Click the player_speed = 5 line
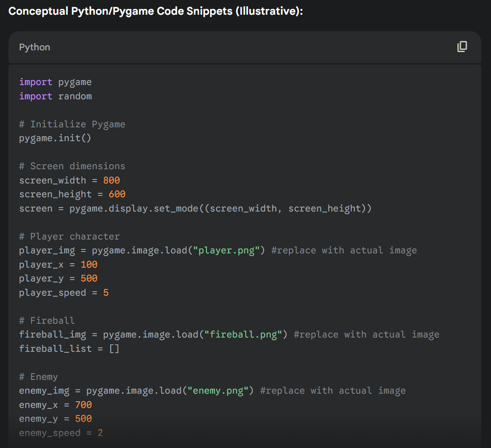Viewport: 491px width, 448px height. (x=64, y=293)
